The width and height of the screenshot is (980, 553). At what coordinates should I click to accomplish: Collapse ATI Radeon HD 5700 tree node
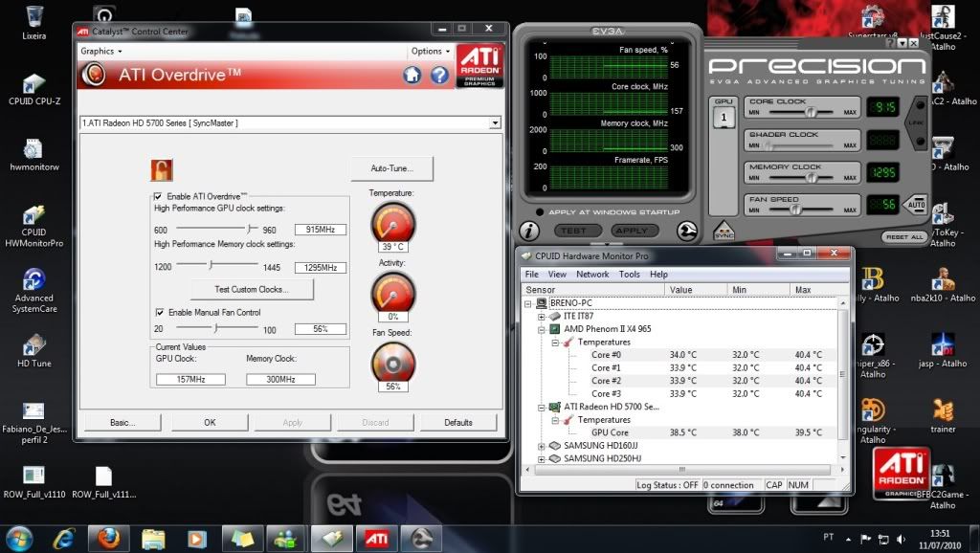click(542, 407)
